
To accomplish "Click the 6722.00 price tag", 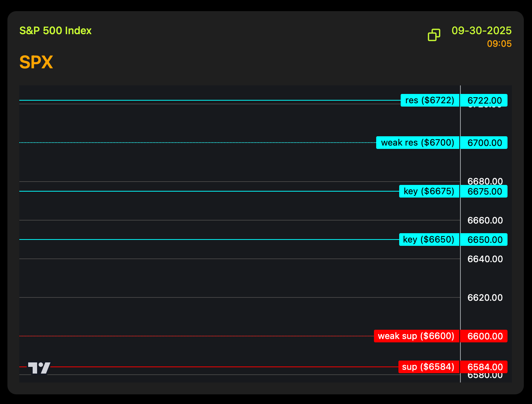I will (484, 100).
